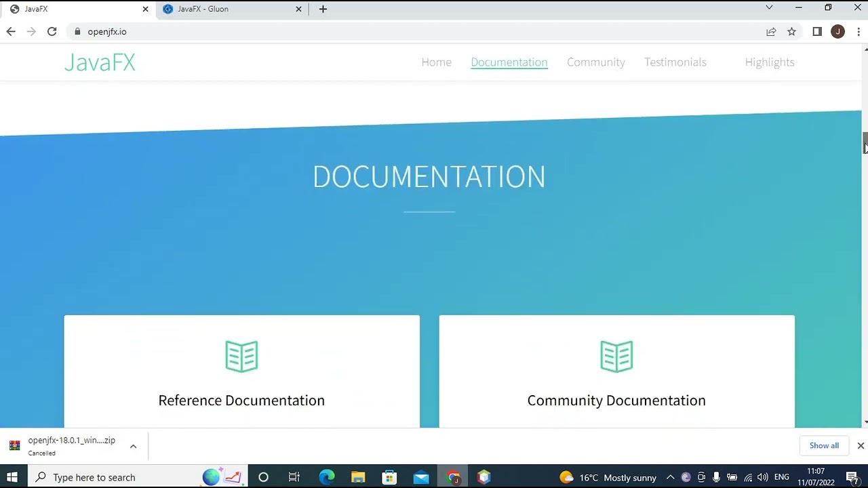This screenshot has width=868, height=488.
Task: Go to the Community nav item
Action: (x=595, y=62)
